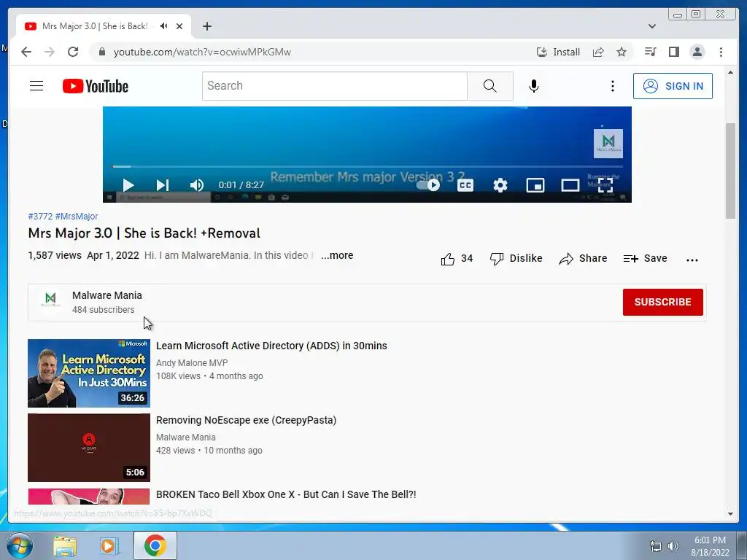The image size is (747, 560).
Task: Open the NoEscape video thumbnail
Action: click(89, 448)
